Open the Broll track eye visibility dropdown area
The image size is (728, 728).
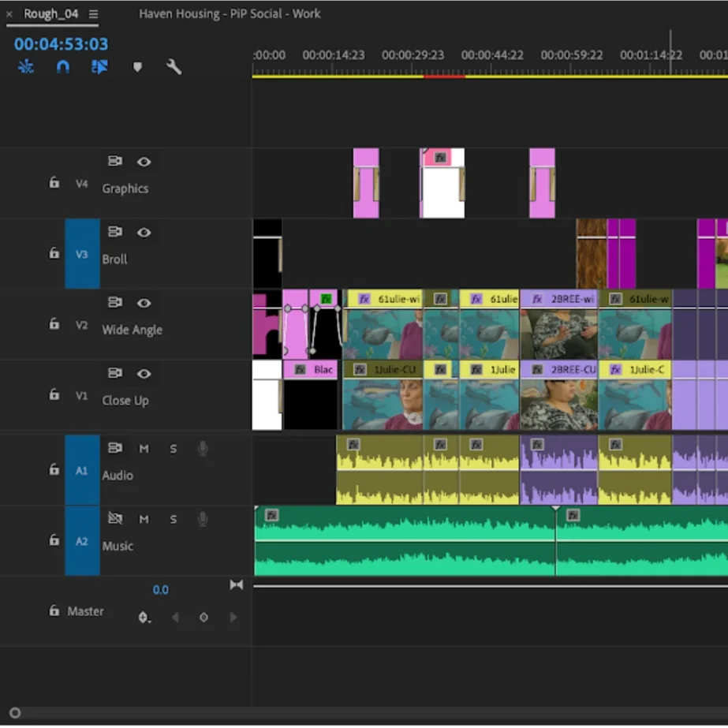[144, 232]
